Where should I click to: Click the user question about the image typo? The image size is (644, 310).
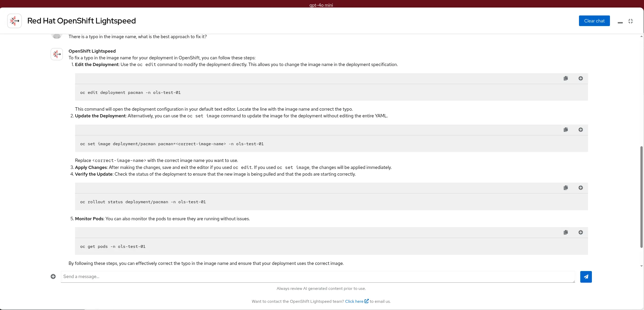pyautogui.click(x=138, y=37)
